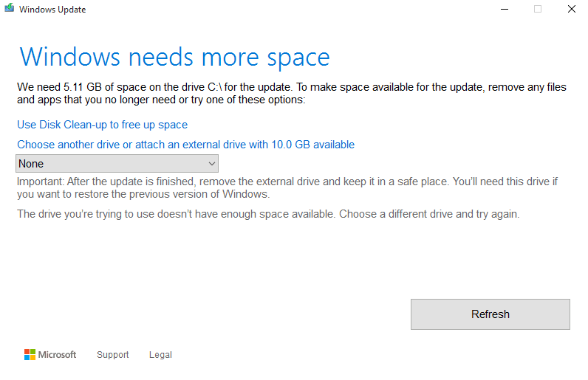Click the Microsoft wordmark text
Image resolution: width=588 pixels, height=380 pixels.
[58, 355]
